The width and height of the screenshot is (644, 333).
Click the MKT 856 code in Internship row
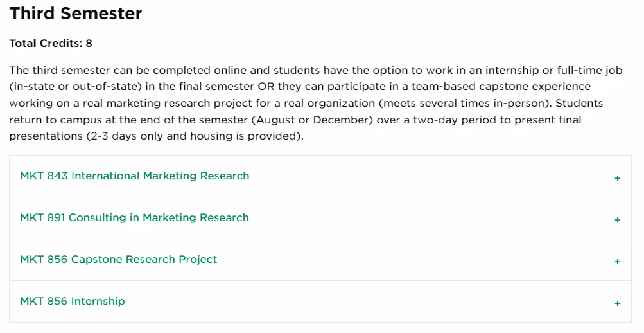[x=44, y=301]
